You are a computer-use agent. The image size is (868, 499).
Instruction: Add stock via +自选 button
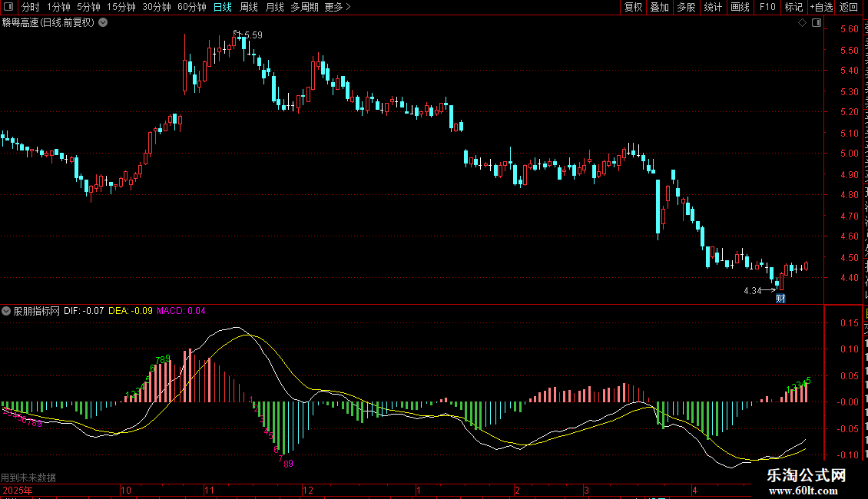821,7
